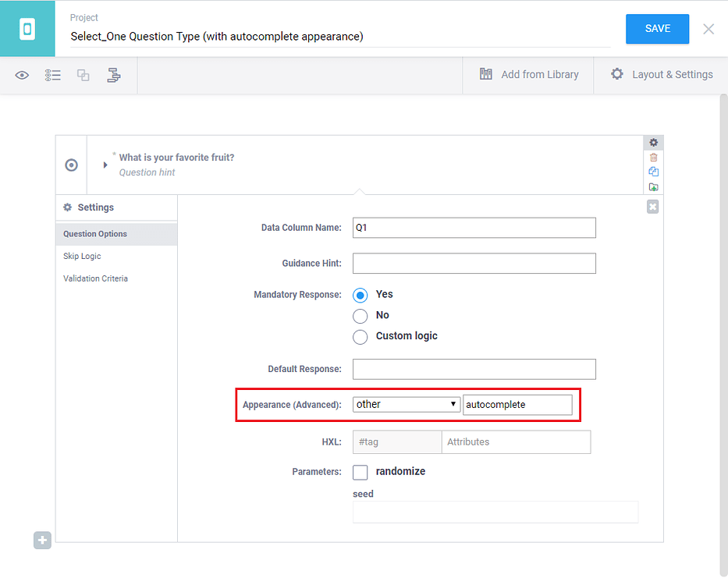Open the cascading select icon
728x585 pixels.
(x=113, y=75)
